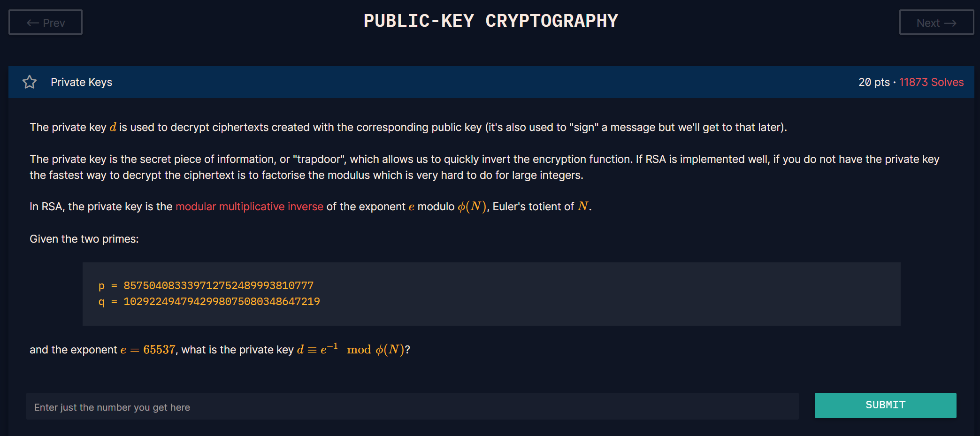This screenshot has height=436, width=980.
Task: Click the "Given the two primes:" text
Action: click(x=84, y=239)
